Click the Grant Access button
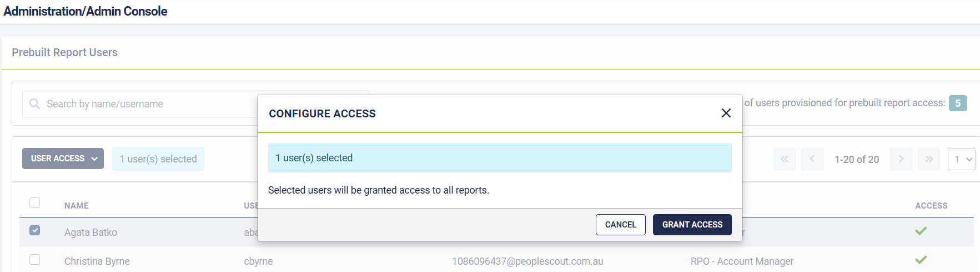This screenshot has height=272, width=980. [692, 225]
